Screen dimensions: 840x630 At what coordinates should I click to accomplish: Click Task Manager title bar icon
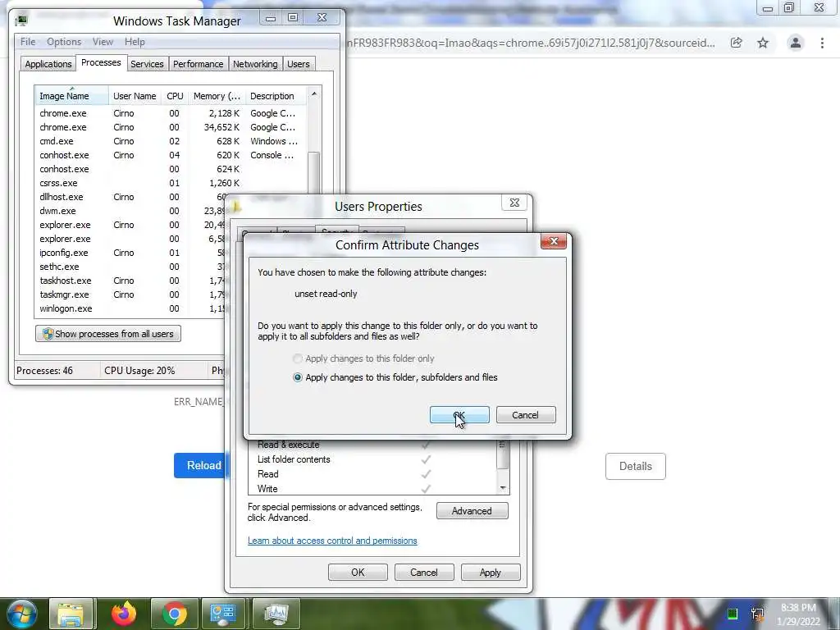[x=22, y=21]
